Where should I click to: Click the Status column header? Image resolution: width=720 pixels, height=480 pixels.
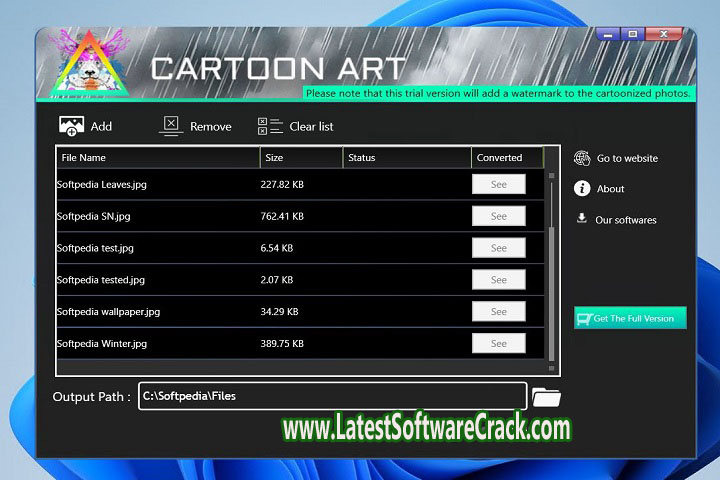tap(406, 158)
